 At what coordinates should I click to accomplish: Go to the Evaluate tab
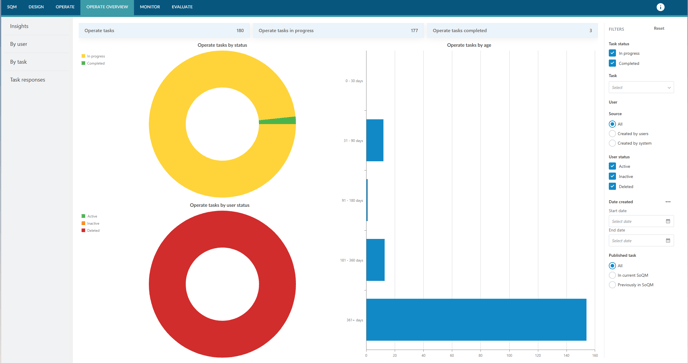point(182,7)
